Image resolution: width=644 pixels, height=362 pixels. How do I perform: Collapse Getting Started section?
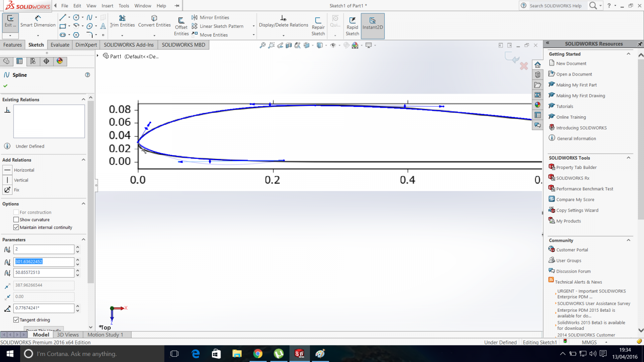pos(628,54)
